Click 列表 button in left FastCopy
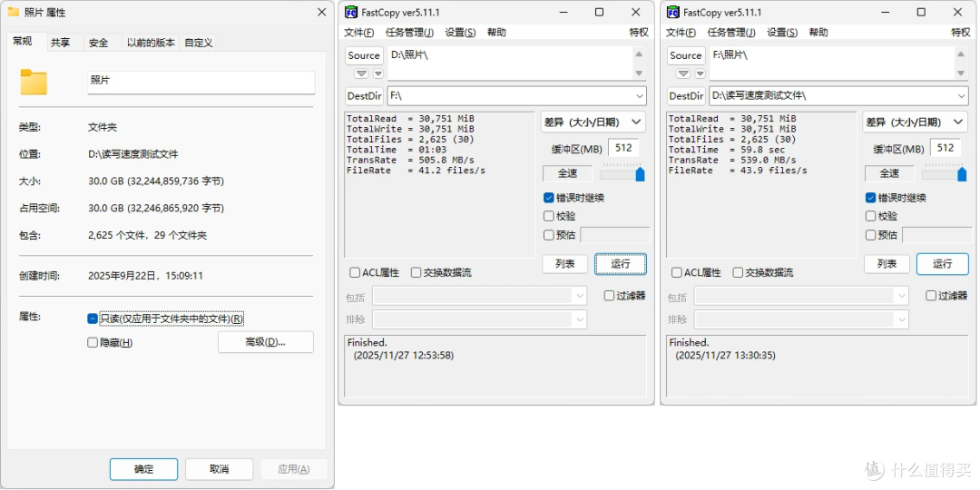 (x=565, y=264)
